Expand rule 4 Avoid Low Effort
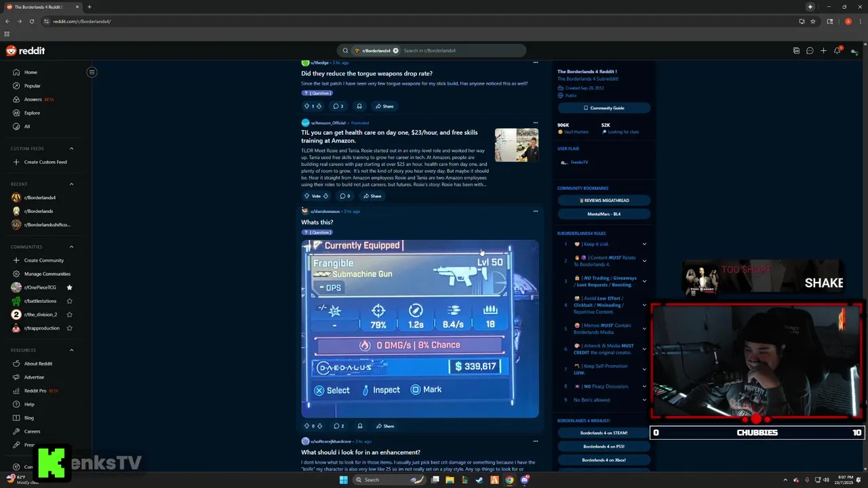The width and height of the screenshot is (868, 488). point(644,305)
